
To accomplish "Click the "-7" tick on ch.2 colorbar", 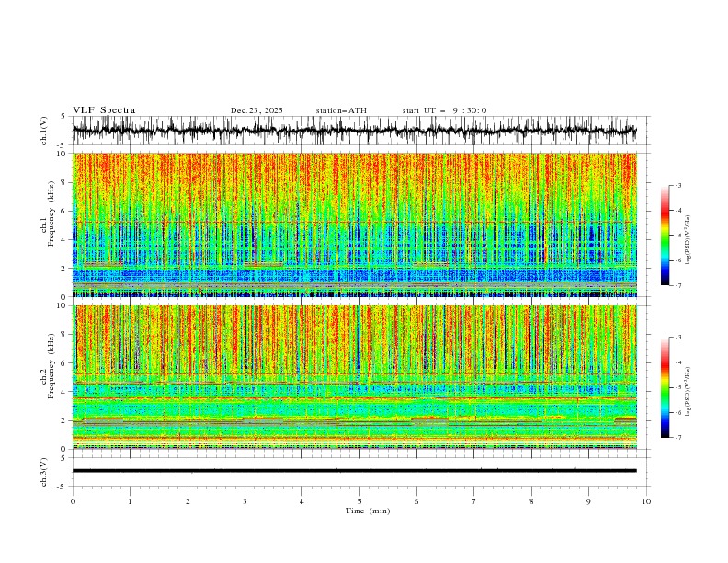I will click(678, 437).
